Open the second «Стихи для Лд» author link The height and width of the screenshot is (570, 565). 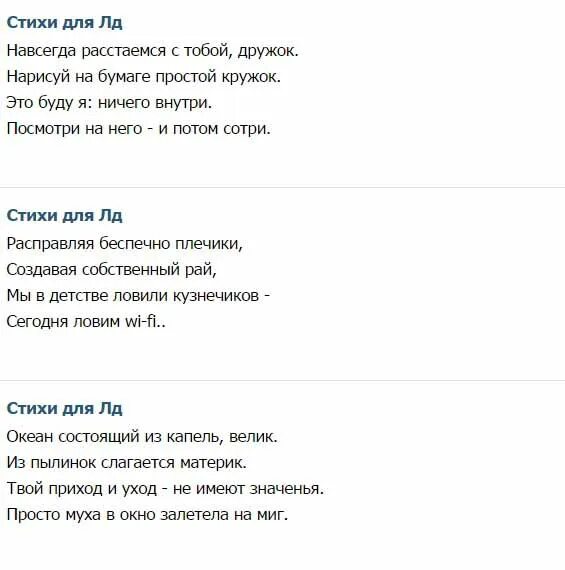(64, 216)
